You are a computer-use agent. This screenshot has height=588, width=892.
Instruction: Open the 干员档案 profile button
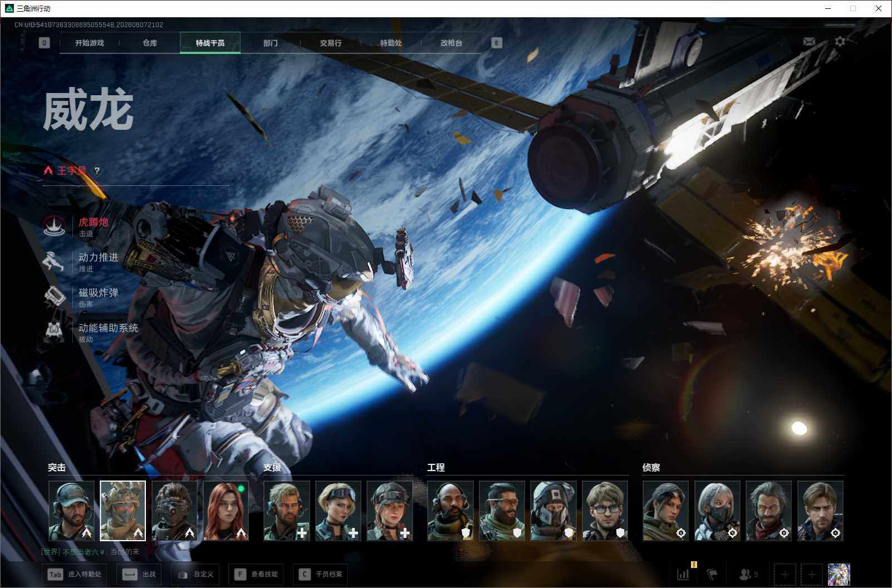[321, 574]
